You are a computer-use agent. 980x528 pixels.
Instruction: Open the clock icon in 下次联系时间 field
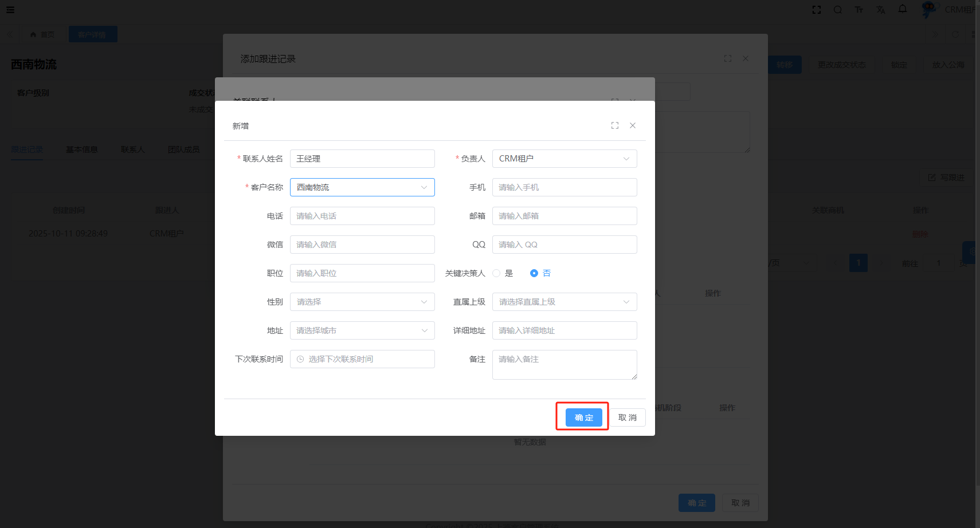tap(300, 359)
